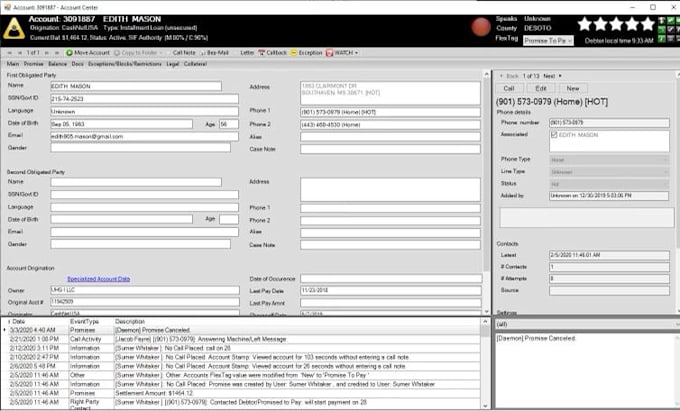Screen dimensions: 680x411
Task: Switch to the Legal tab
Action: point(173,64)
